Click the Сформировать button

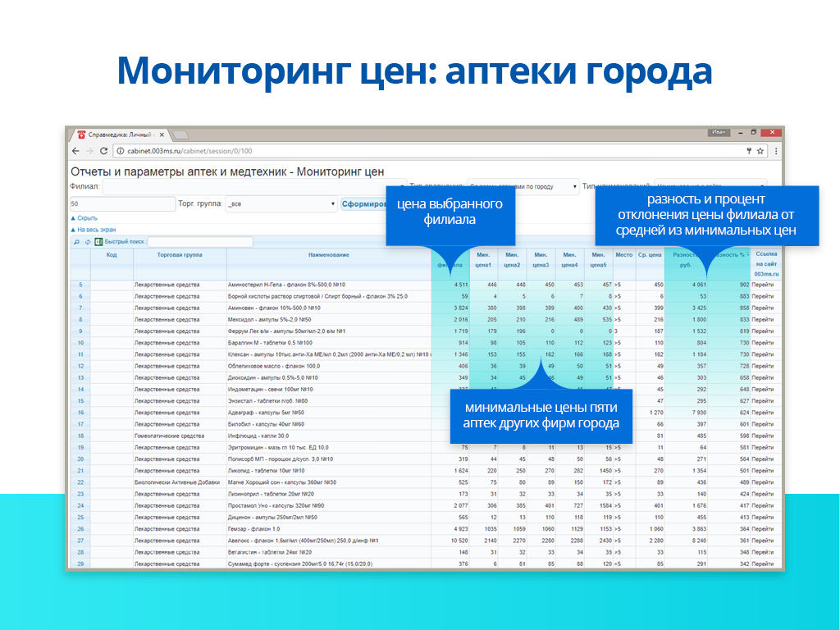pos(363,204)
